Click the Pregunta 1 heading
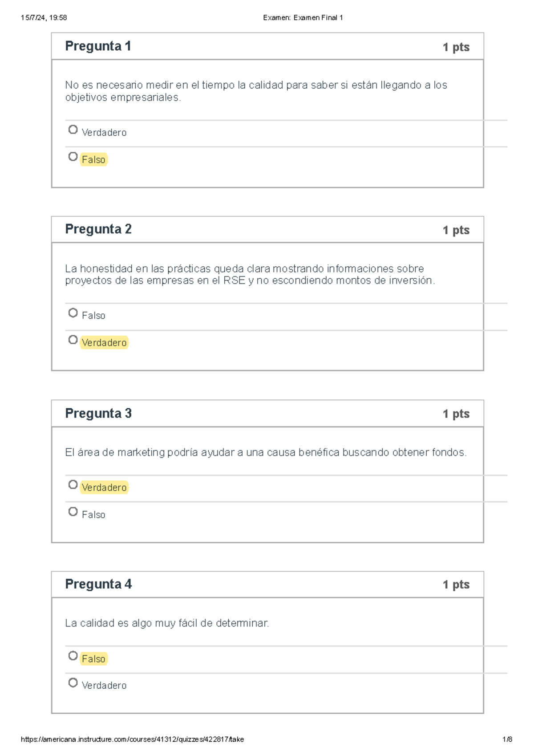 [98, 46]
